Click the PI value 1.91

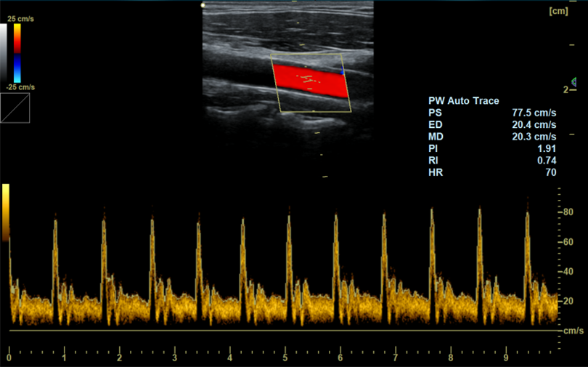(x=547, y=148)
